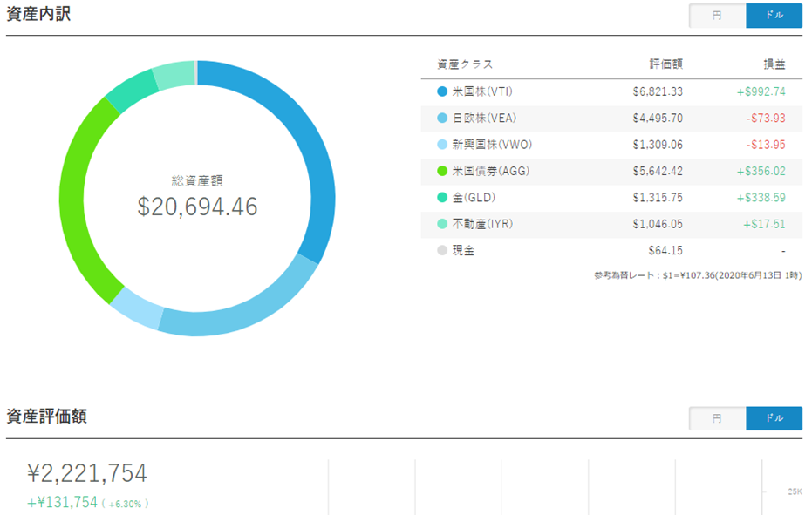The width and height of the screenshot is (812, 515).
Task: Click the ¥2,221,754 valuation figure
Action: coord(87,473)
